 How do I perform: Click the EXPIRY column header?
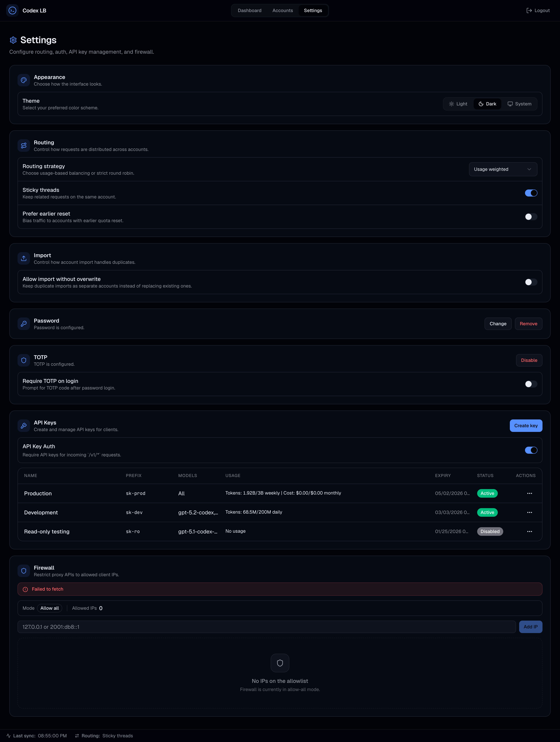tap(443, 476)
